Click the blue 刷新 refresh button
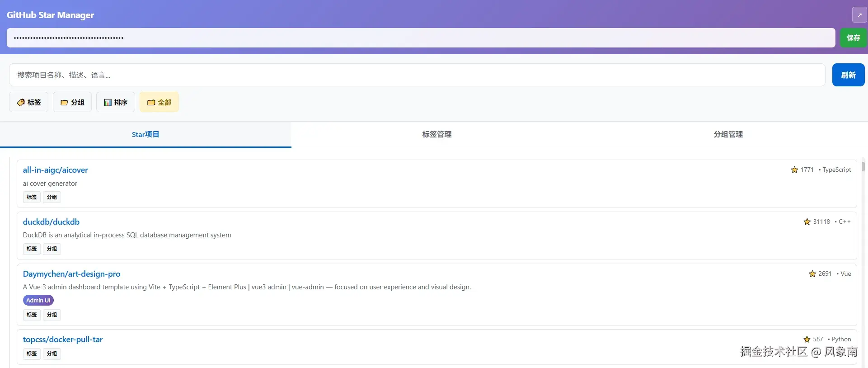 (849, 75)
